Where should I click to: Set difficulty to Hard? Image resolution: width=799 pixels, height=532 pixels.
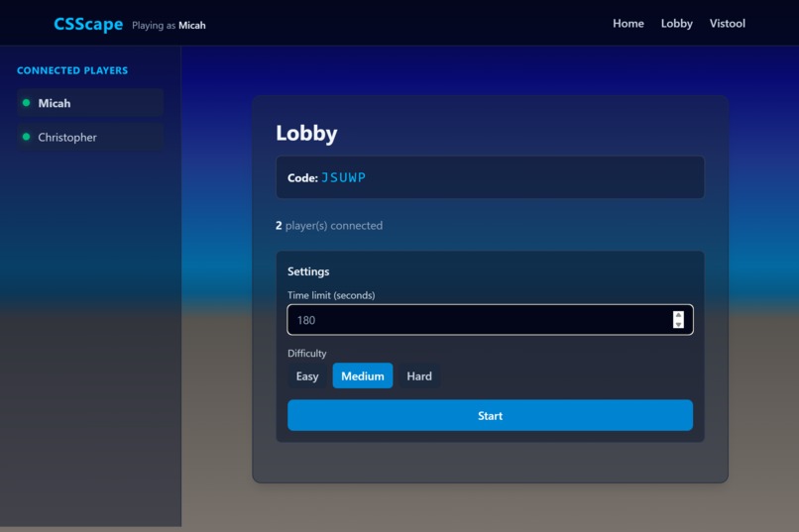419,375
